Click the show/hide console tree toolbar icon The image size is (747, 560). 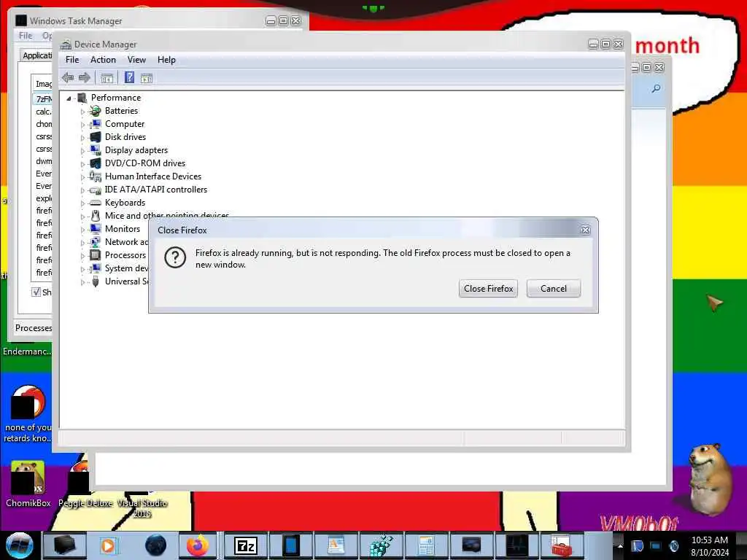107,78
